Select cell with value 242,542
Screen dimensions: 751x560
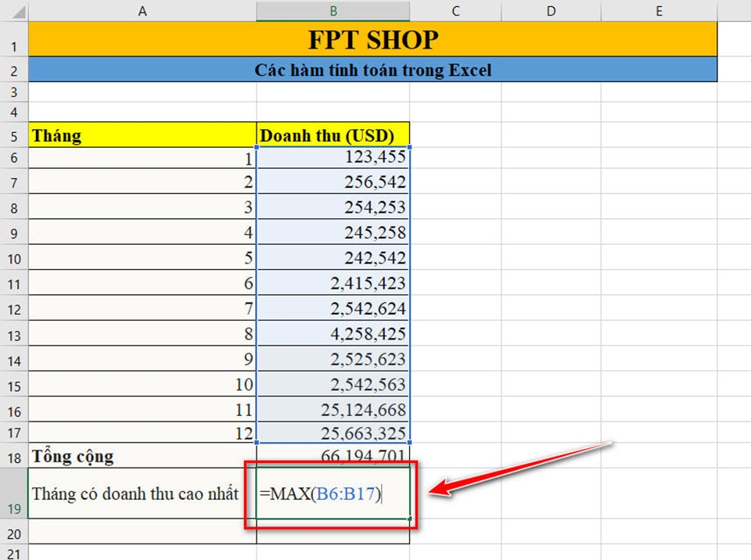pos(333,257)
